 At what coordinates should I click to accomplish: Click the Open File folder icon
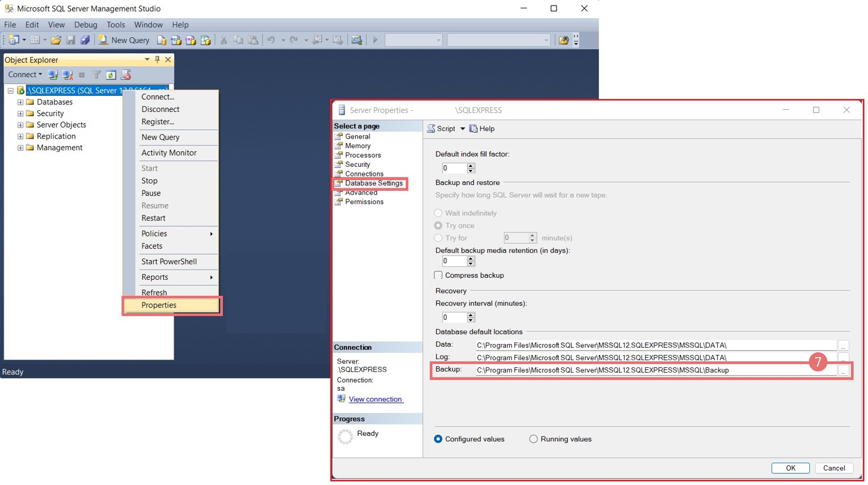56,40
